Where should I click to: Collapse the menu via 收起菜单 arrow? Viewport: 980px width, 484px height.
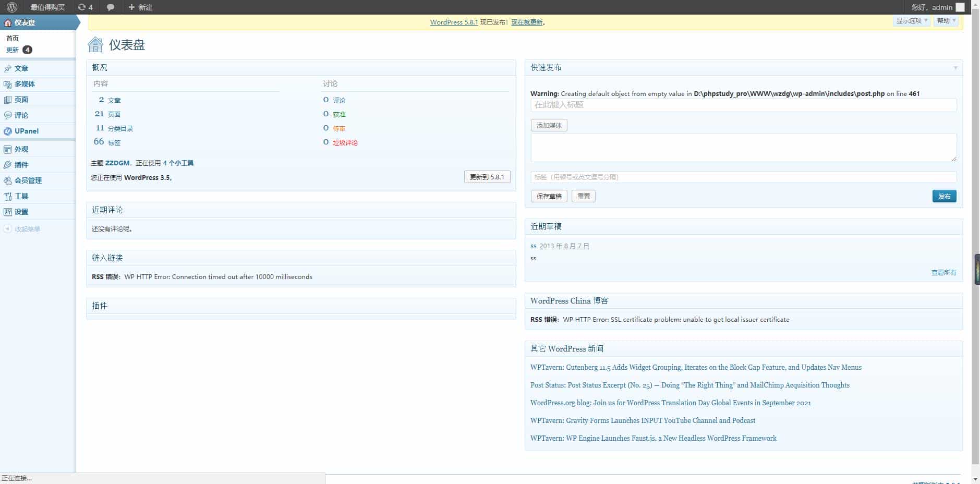(x=7, y=229)
